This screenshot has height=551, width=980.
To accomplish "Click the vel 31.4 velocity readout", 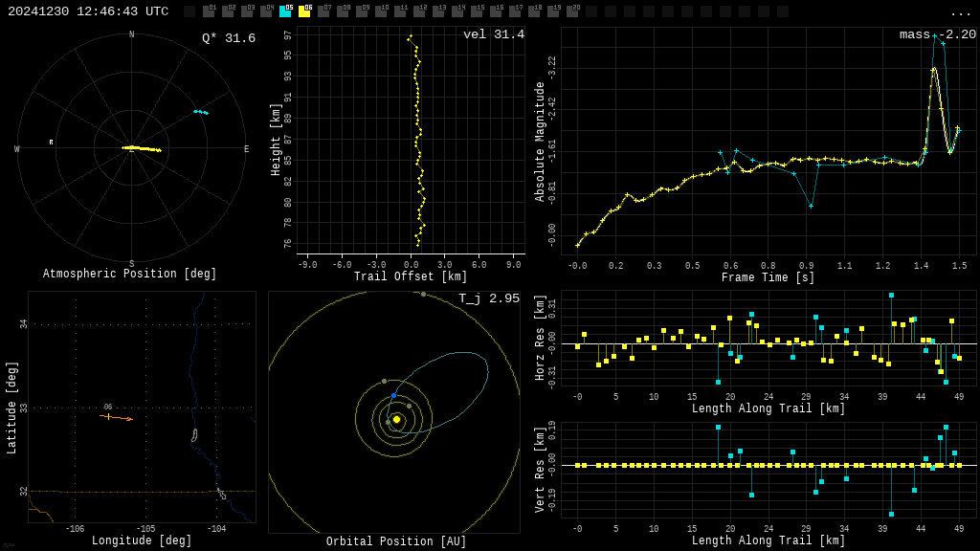I will [493, 34].
